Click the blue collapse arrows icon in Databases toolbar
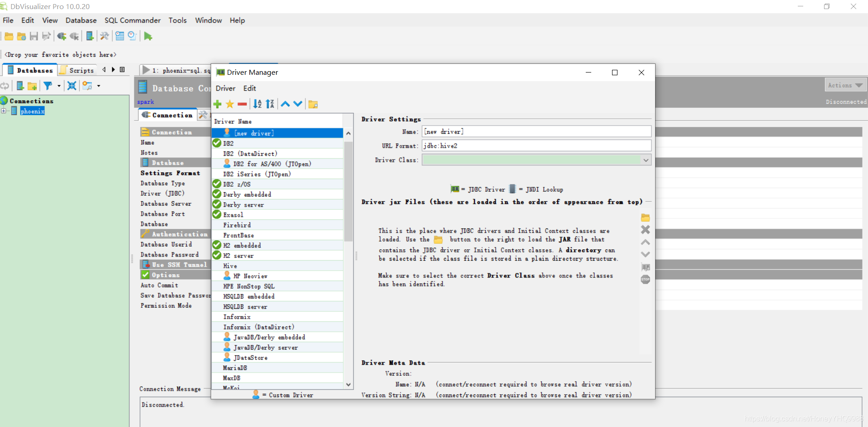Image resolution: width=868 pixels, height=427 pixels. pos(72,86)
